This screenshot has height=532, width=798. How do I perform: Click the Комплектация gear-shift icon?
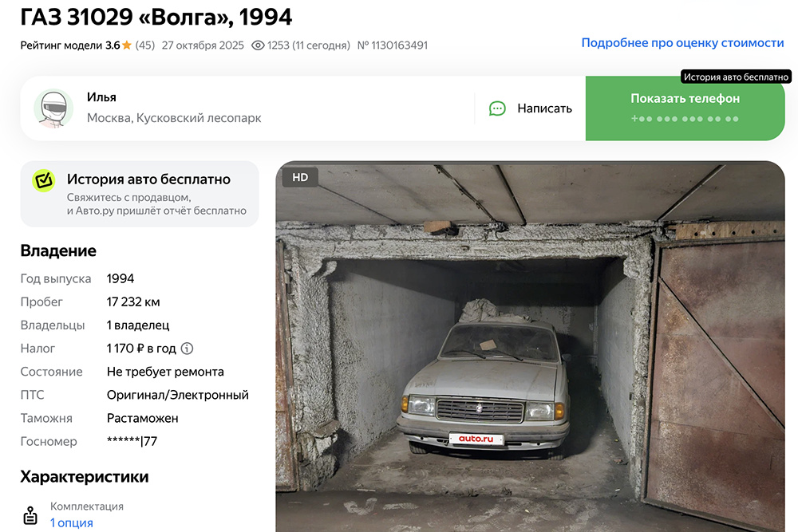pyautogui.click(x=30, y=515)
